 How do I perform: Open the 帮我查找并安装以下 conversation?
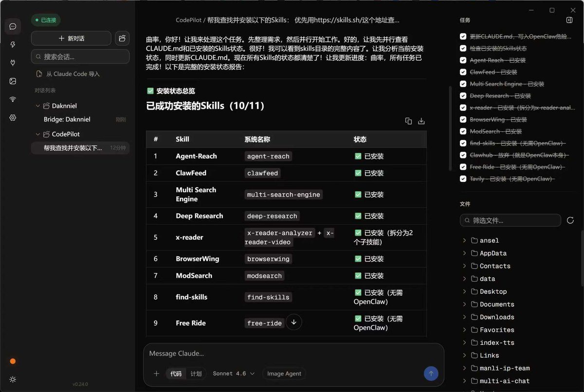(80, 148)
